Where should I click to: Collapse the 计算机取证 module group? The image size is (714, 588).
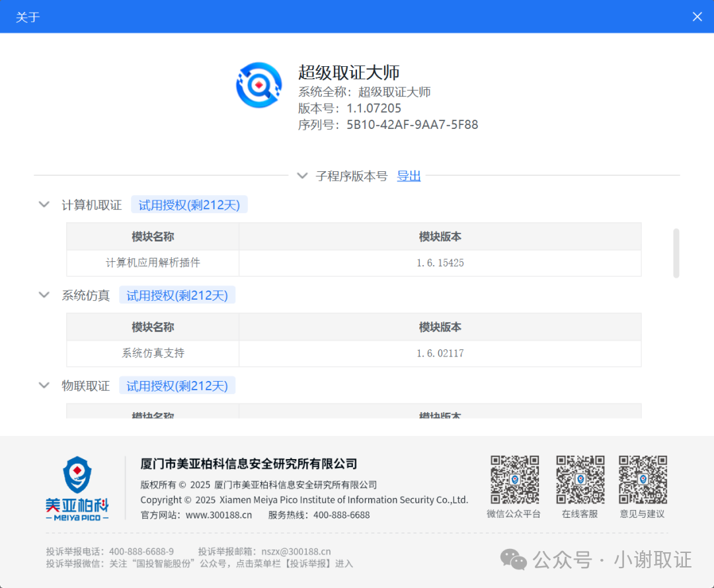pos(44,204)
